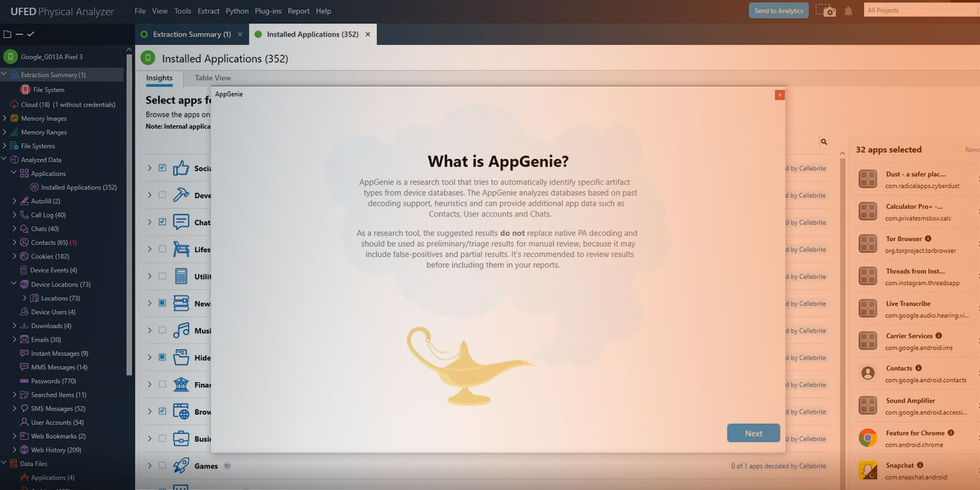
Task: Select the Lifestyle lounge chair icon
Action: click(x=181, y=249)
